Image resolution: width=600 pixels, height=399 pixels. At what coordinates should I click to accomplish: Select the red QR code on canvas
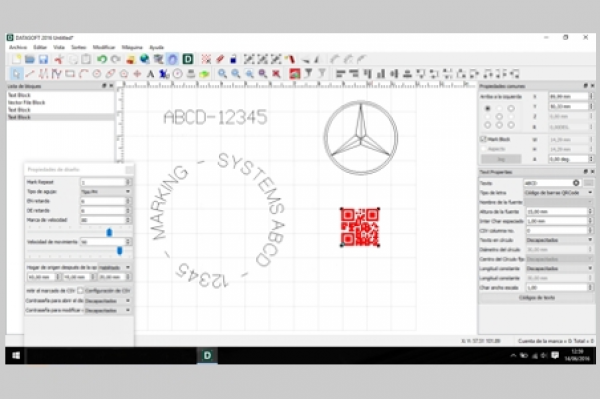pyautogui.click(x=360, y=227)
